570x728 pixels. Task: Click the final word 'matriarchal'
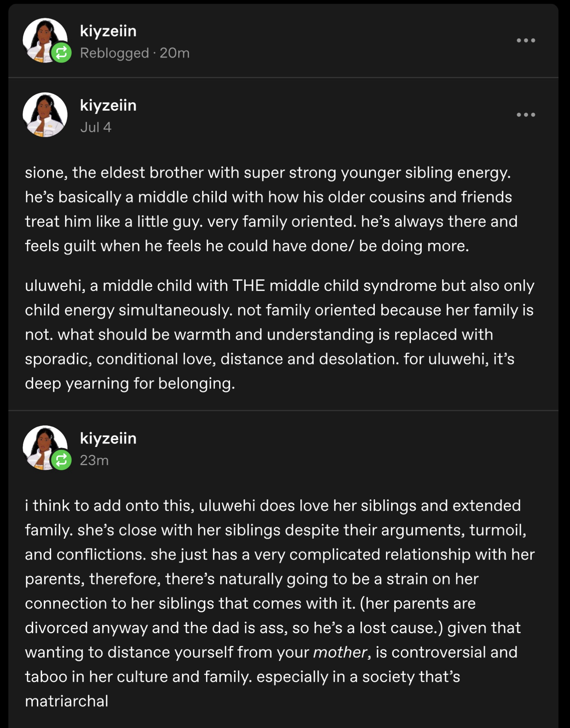pos(67,701)
